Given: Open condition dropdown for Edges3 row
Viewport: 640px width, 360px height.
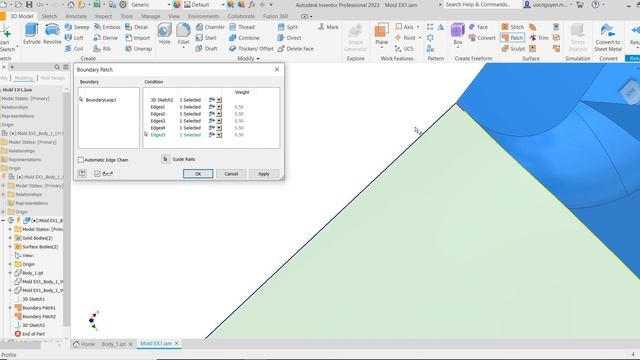Looking at the screenshot, I should 219,121.
